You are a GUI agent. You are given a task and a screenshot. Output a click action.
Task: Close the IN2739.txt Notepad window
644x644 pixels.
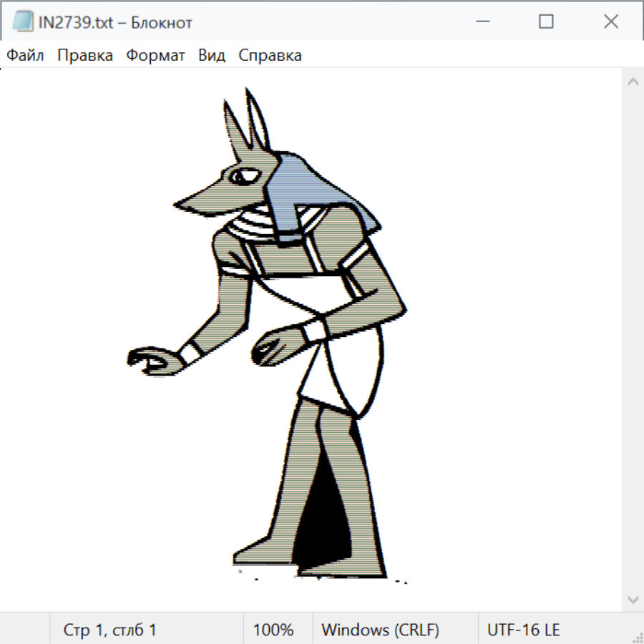610,22
